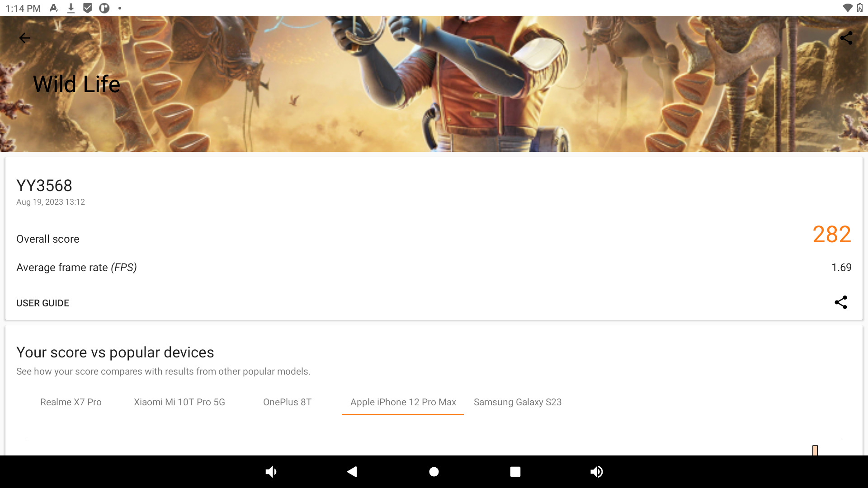868x488 pixels.
Task: Switch to the Samsung Galaxy S23 tab
Action: (x=518, y=402)
